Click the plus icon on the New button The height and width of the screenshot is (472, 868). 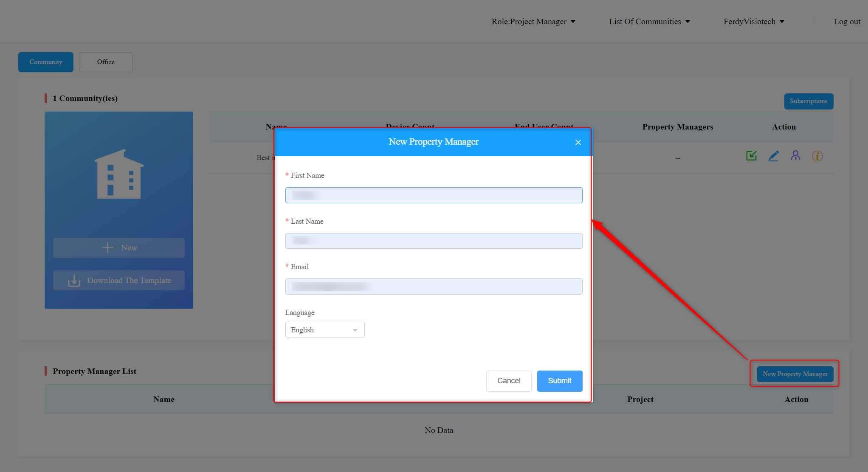point(107,247)
